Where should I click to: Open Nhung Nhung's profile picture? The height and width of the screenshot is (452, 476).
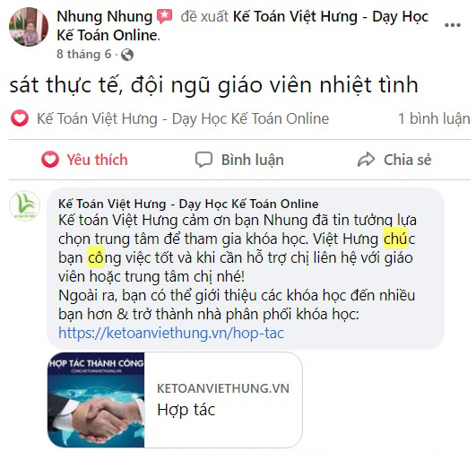[x=29, y=27]
